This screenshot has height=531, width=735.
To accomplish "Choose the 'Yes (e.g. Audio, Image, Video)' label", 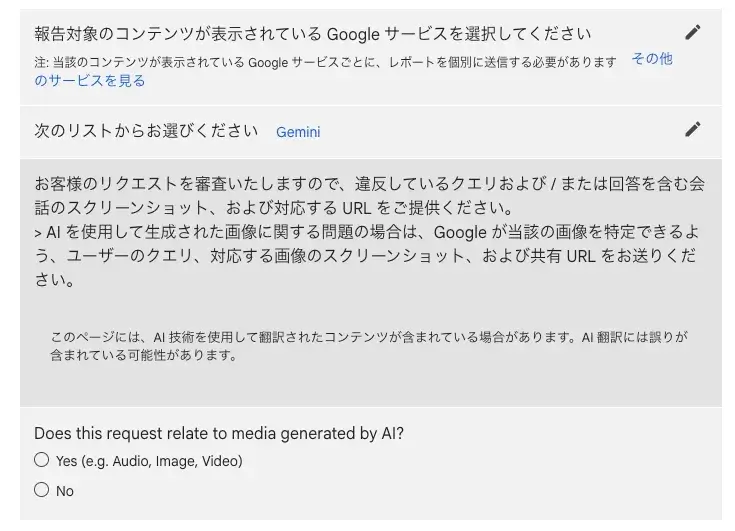I will 149,461.
